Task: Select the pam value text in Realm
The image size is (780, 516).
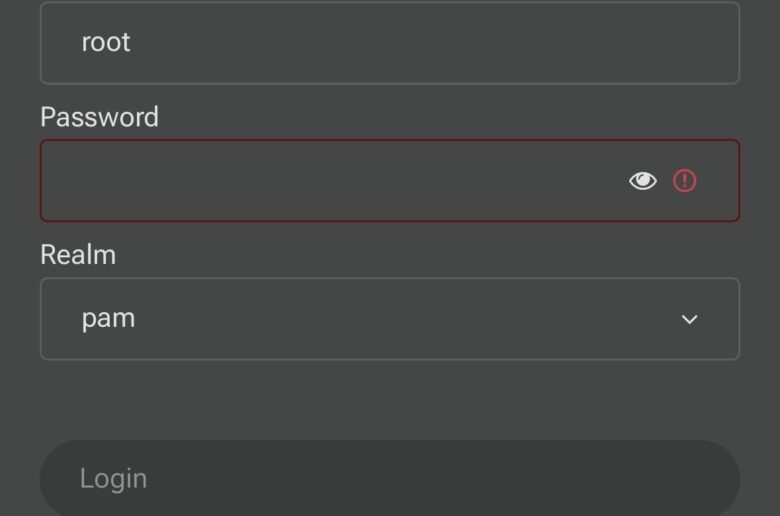Action: coord(108,319)
